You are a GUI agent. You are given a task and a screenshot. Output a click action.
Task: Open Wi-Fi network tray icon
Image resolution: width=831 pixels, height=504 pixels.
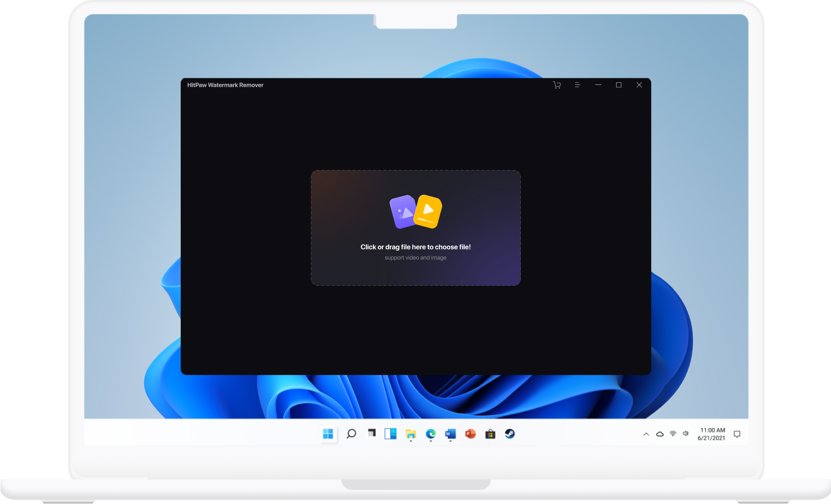click(673, 434)
